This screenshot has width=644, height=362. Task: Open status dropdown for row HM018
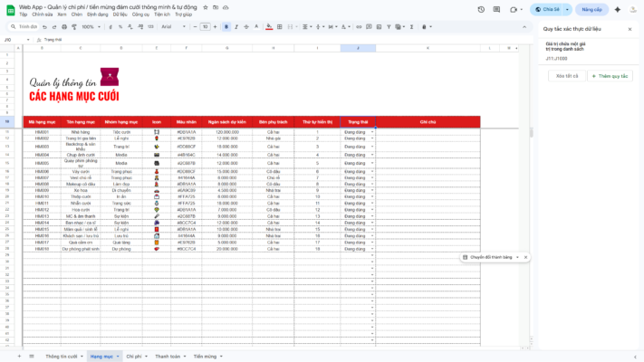(x=372, y=249)
